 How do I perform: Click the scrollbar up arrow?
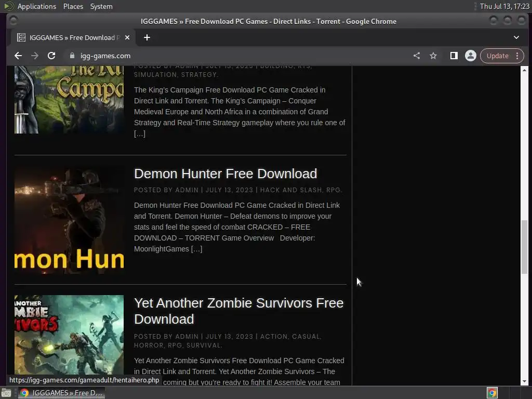524,70
